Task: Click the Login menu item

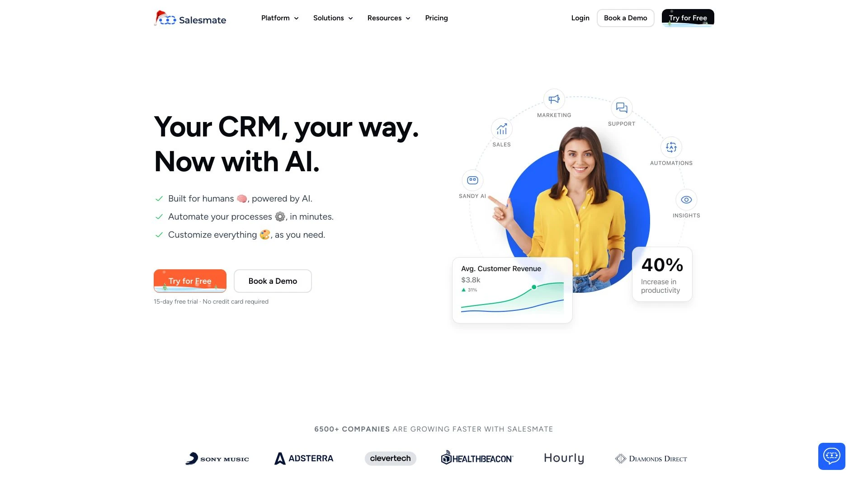Action: click(x=580, y=18)
